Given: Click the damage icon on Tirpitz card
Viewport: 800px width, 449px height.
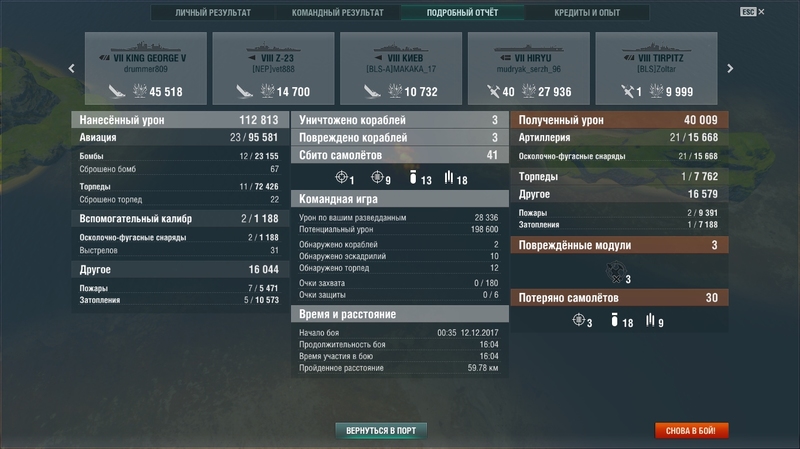Looking at the screenshot, I should click(x=656, y=91).
